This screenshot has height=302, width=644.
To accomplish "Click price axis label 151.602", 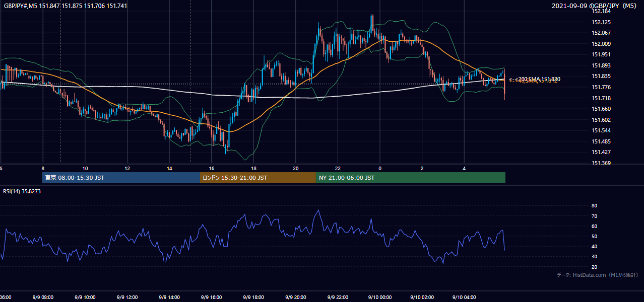I will [x=601, y=119].
